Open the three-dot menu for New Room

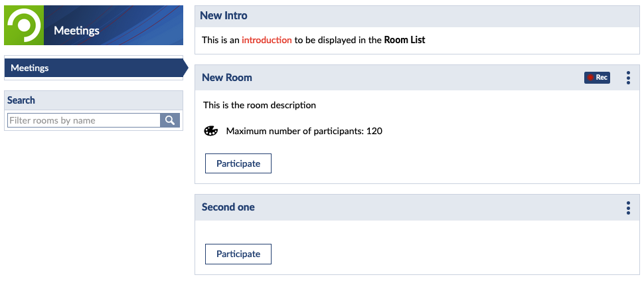[628, 78]
